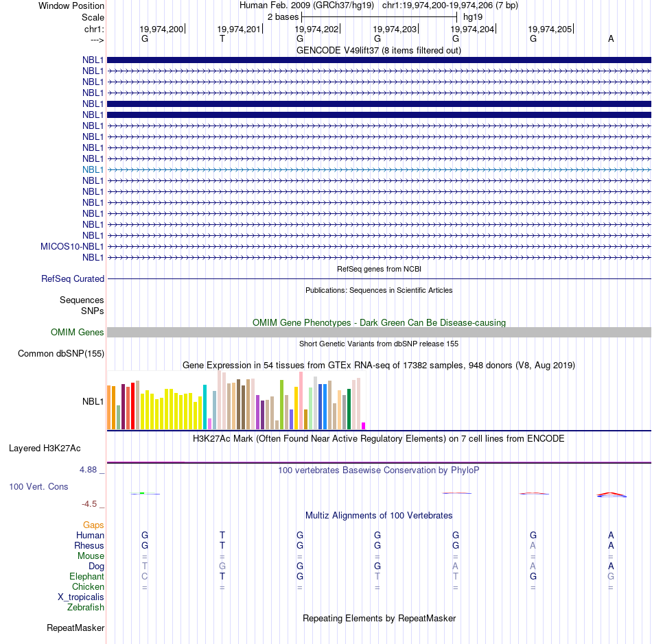The height and width of the screenshot is (644, 652).
Task: Click the T base in the ruler sequence row
Action: tap(222, 38)
